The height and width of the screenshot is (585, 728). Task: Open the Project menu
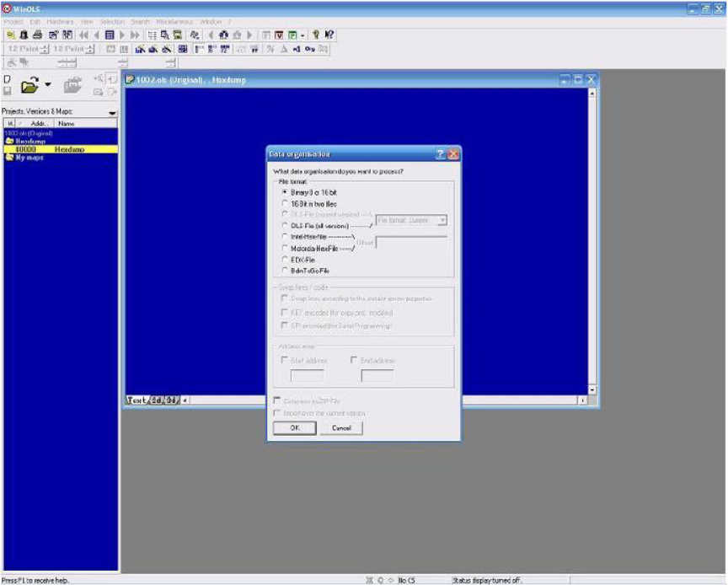point(13,22)
